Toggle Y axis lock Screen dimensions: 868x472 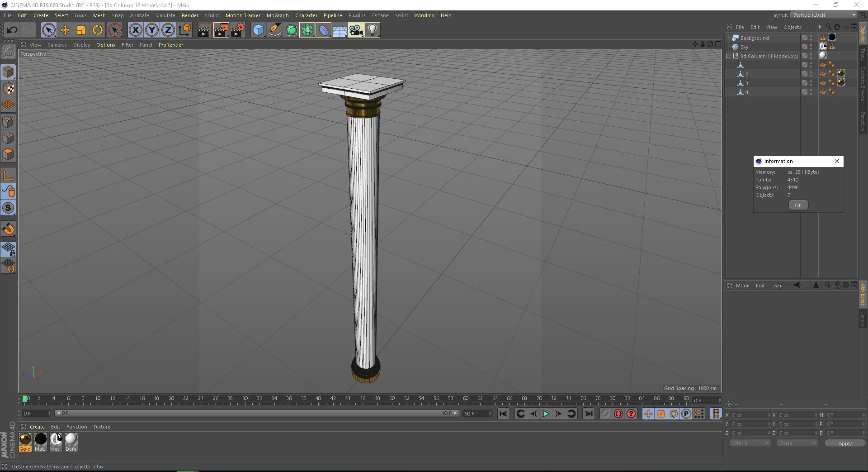click(151, 30)
